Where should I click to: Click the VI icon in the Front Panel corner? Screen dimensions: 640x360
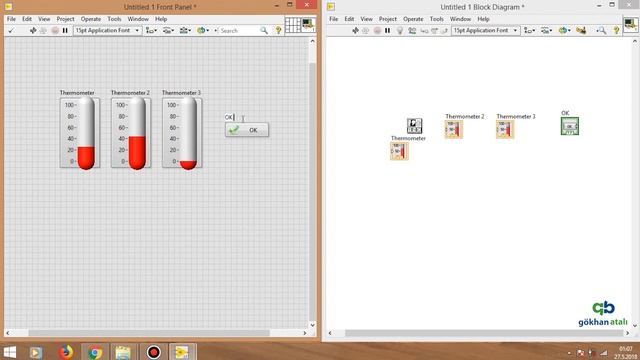308,25
